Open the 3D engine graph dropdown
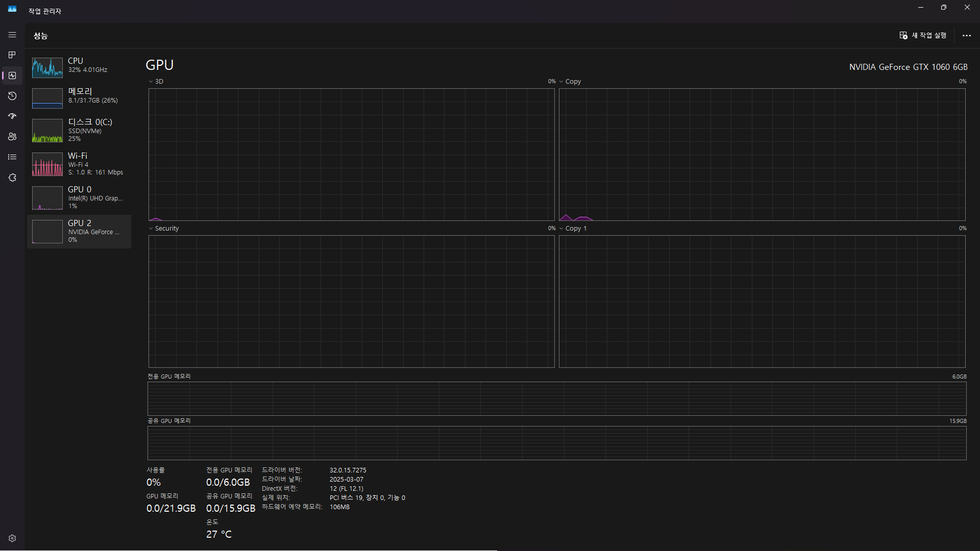 click(156, 82)
